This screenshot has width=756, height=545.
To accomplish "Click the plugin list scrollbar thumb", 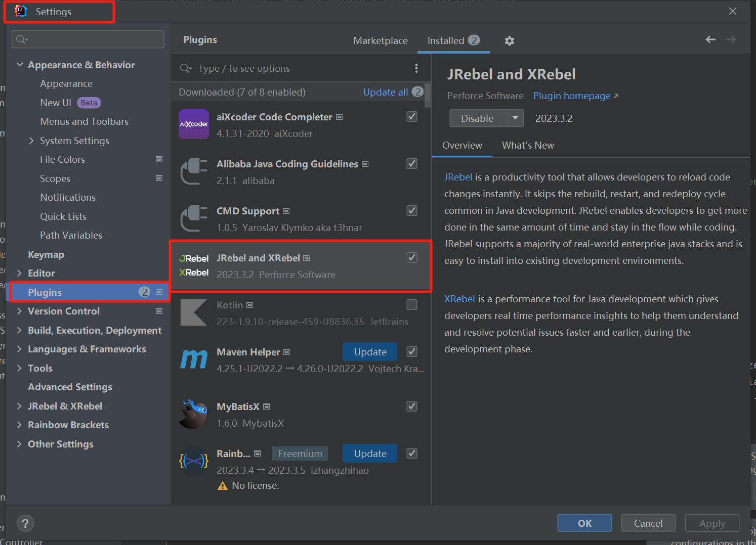I will pyautogui.click(x=428, y=95).
